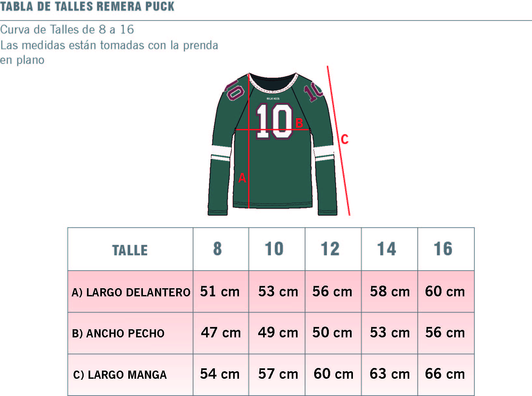
Task: Click the TALLE header cell
Action: tap(130, 249)
